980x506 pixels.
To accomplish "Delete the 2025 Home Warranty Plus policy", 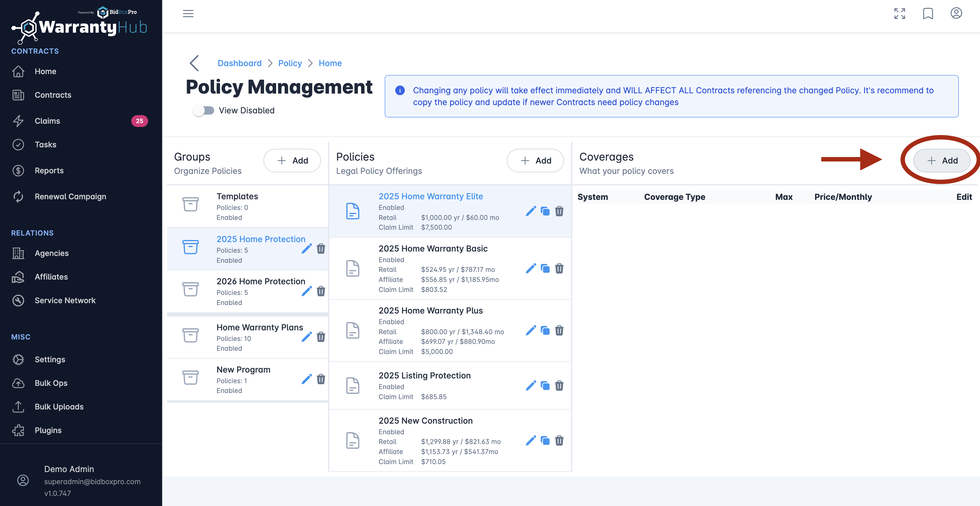I will (x=559, y=330).
